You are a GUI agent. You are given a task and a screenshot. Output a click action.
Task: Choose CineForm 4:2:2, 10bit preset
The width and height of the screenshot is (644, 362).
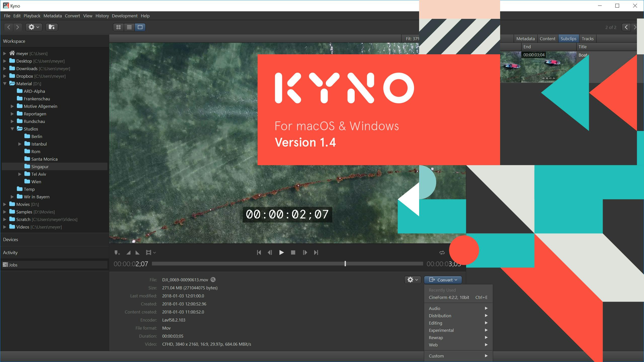[x=458, y=297]
